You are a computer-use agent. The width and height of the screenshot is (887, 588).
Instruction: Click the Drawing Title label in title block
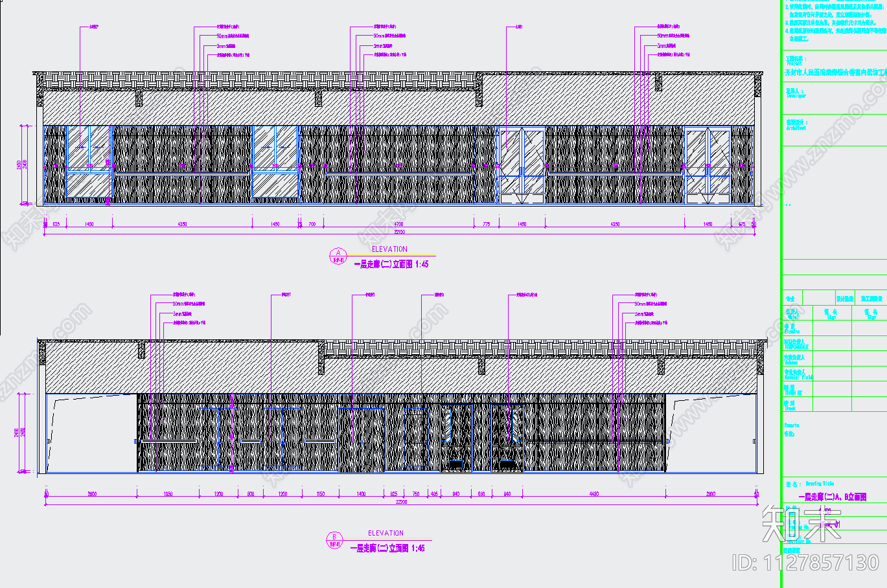pyautogui.click(x=820, y=484)
